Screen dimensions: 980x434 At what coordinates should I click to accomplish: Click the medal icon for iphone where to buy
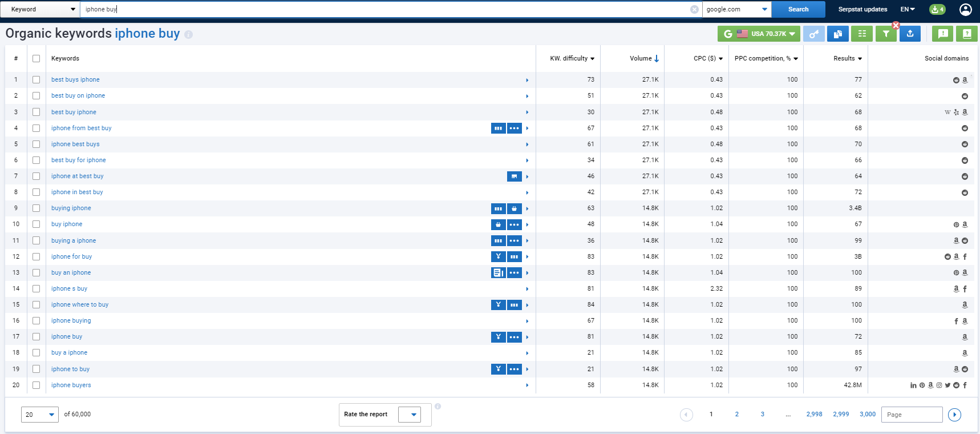pyautogui.click(x=498, y=304)
